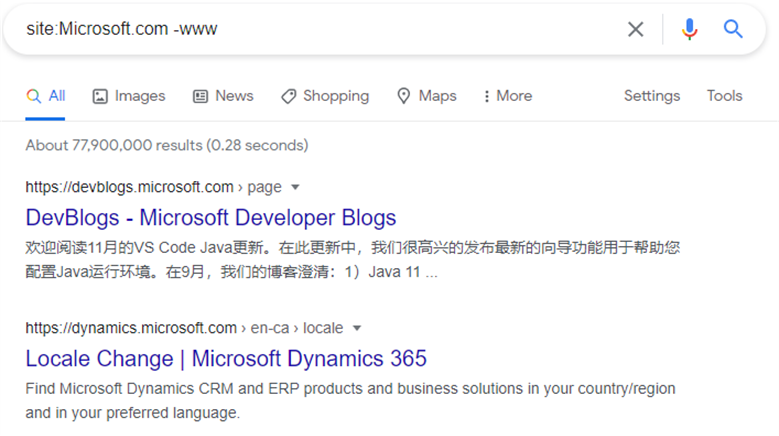This screenshot has height=436, width=779.
Task: Click the News tab newspaper icon
Action: (200, 96)
